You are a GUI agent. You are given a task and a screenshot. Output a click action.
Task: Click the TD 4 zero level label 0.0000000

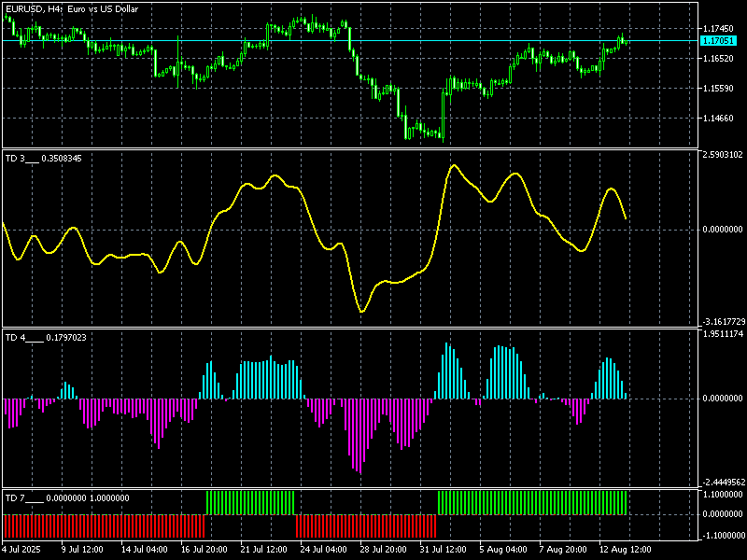pos(723,399)
